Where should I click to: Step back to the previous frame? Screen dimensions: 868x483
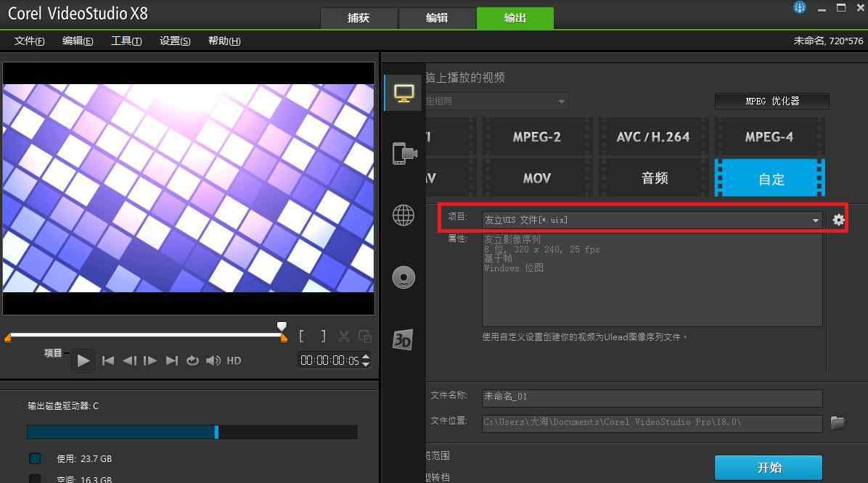129,360
